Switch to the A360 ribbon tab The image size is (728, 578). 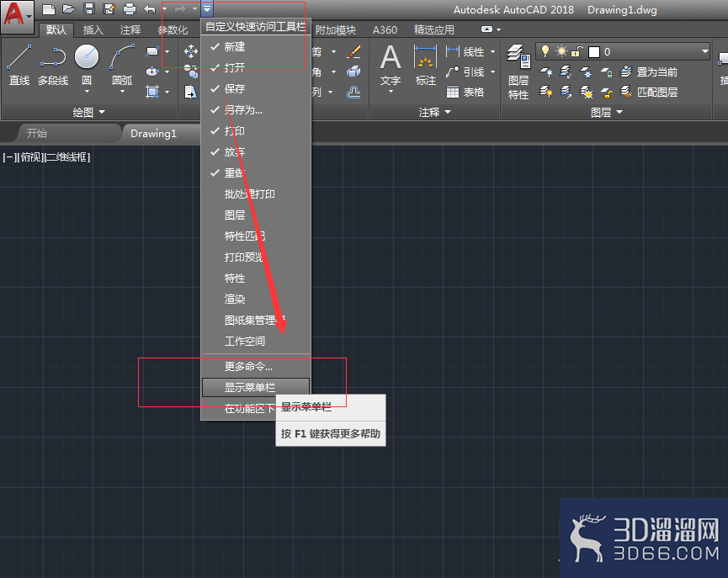click(x=385, y=29)
